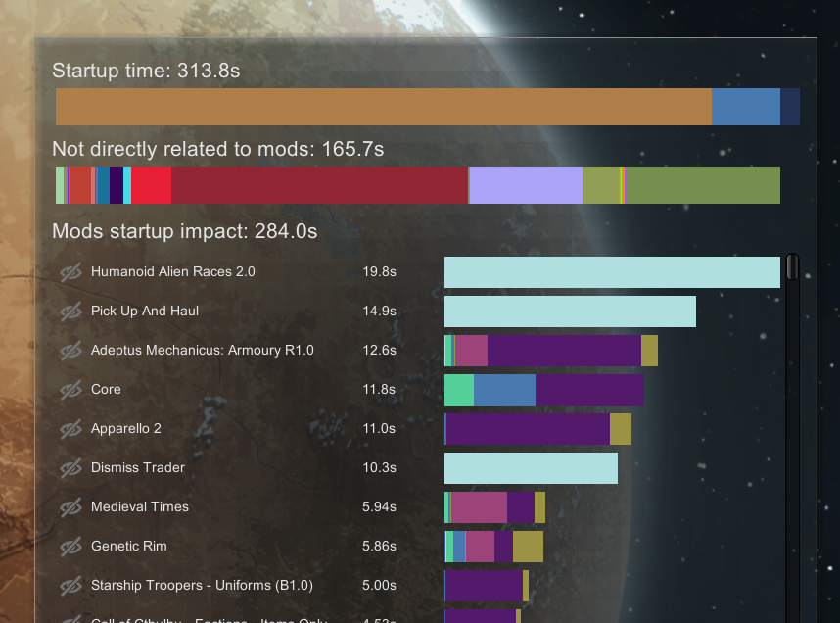Click the light cyan impact bar for Pick Up And Haul

coord(570,311)
